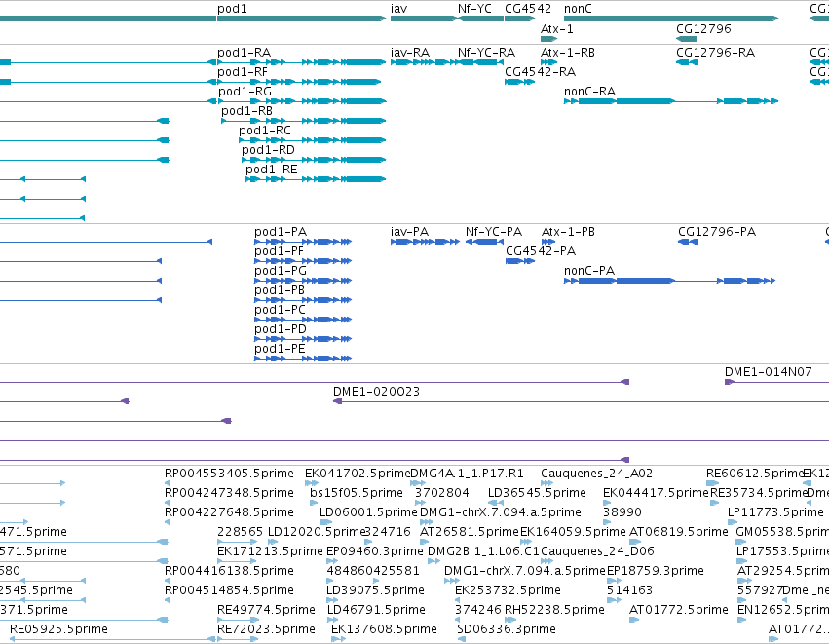This screenshot has width=829, height=644.
Task: Click EST RE60612.5prime
Action: [x=713, y=483]
